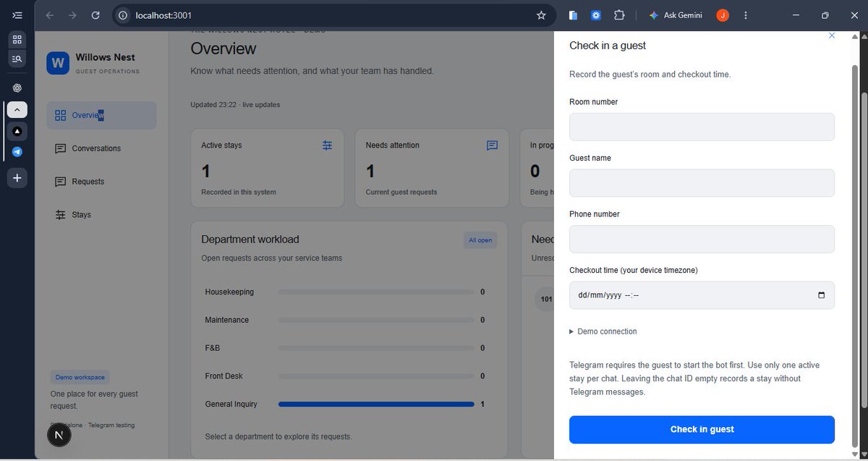Image resolution: width=868 pixels, height=461 pixels.
Task: Click the room 101 avatar
Action: pyautogui.click(x=546, y=299)
